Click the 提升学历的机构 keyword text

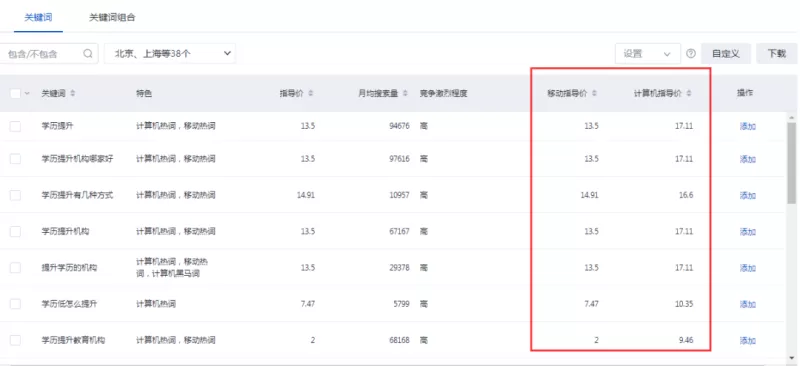point(69,267)
